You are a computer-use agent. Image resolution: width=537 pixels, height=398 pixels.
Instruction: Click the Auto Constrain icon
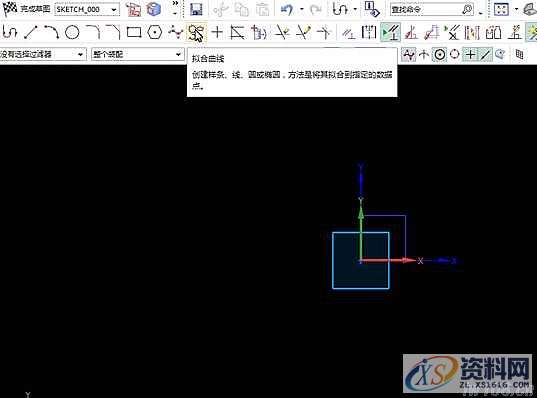(411, 33)
